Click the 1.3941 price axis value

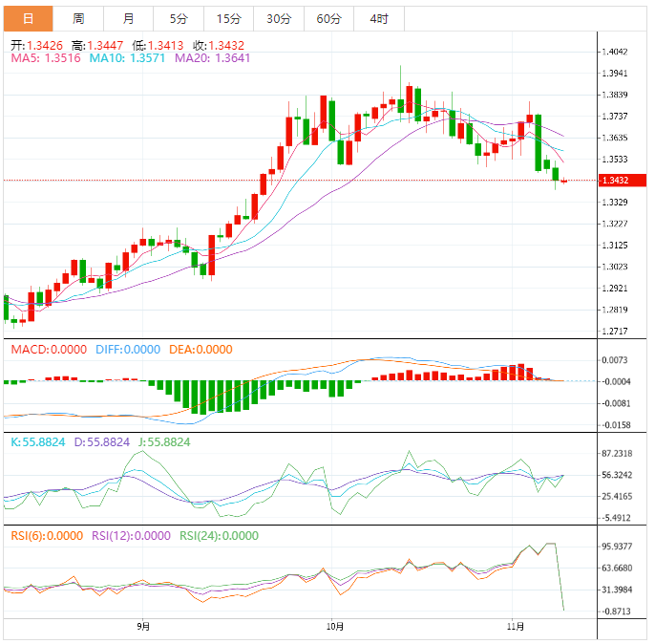click(615, 74)
